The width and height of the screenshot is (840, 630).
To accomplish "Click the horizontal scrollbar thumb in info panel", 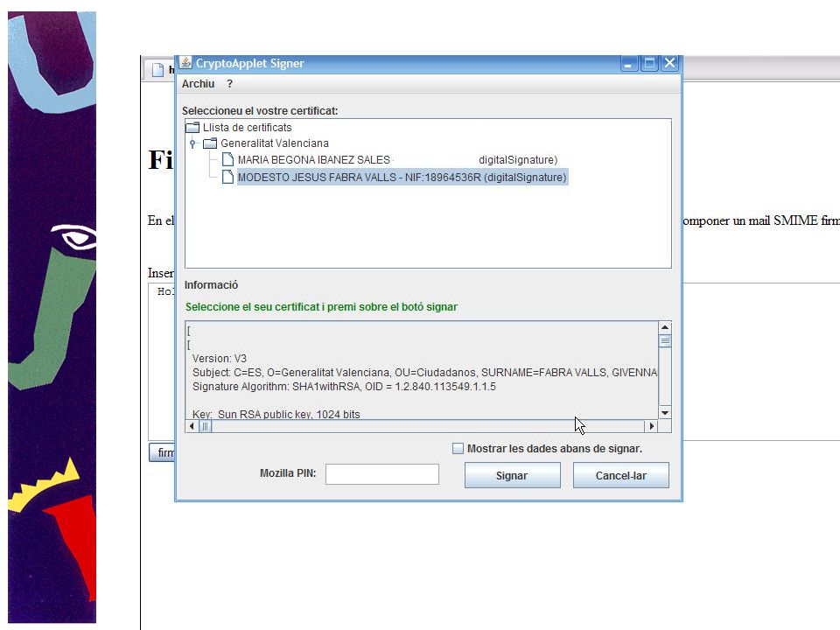I will [205, 426].
